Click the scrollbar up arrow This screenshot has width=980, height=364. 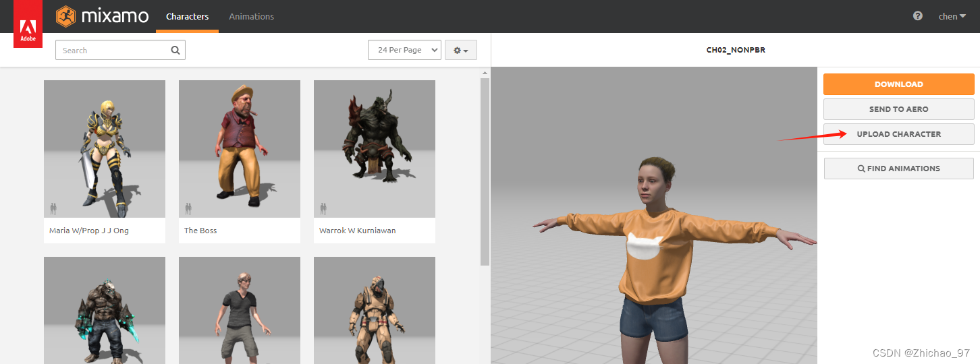click(485, 73)
